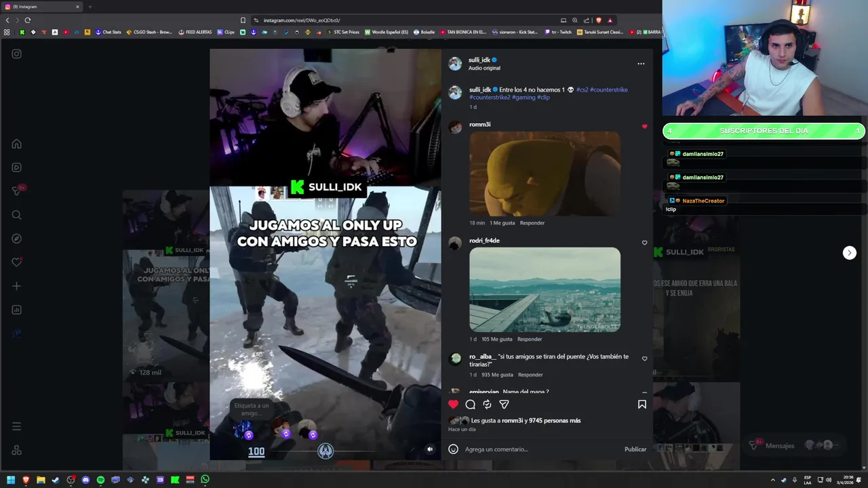
Task: View 9745 personas más likes list
Action: (555, 421)
